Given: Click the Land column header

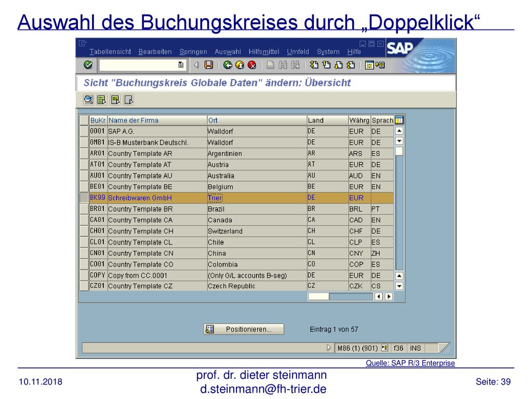Looking at the screenshot, I should coord(328,120).
